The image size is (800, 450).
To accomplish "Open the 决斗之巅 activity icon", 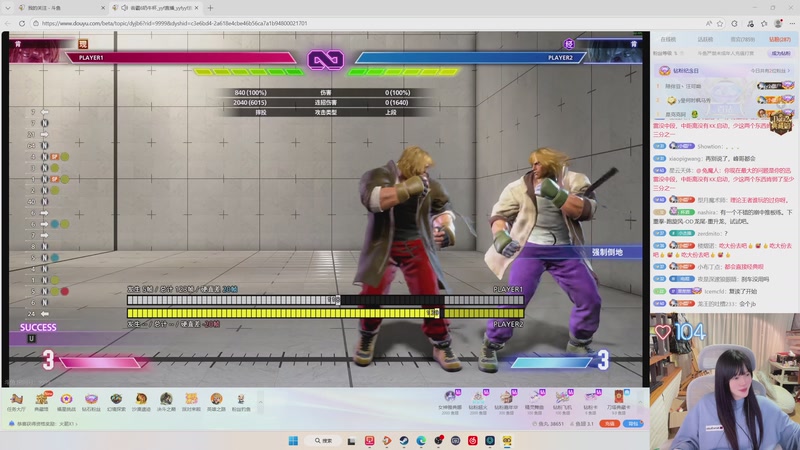I will (x=166, y=402).
